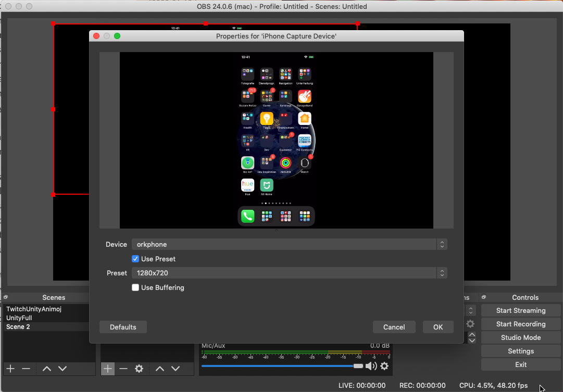The height and width of the screenshot is (392, 563).
Task: Open the Device dropdown showing orkphone
Action: [289, 244]
